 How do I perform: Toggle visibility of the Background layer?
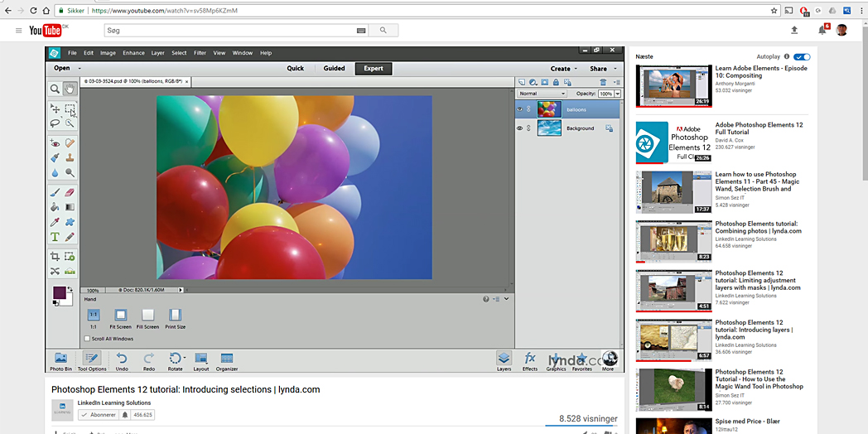tap(520, 128)
